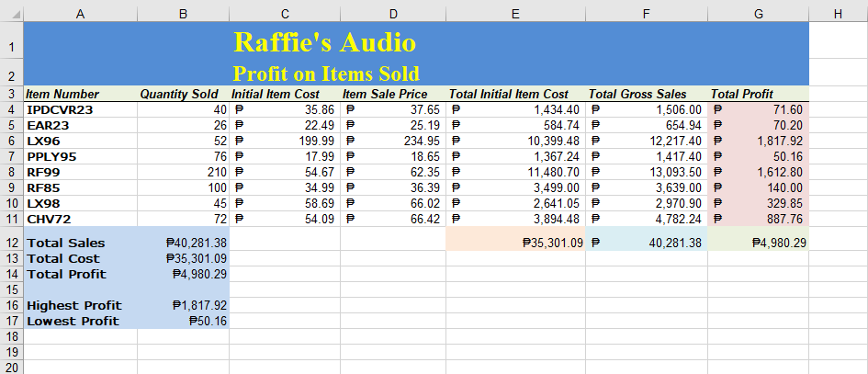
Task: Select column F header
Action: click(x=646, y=15)
